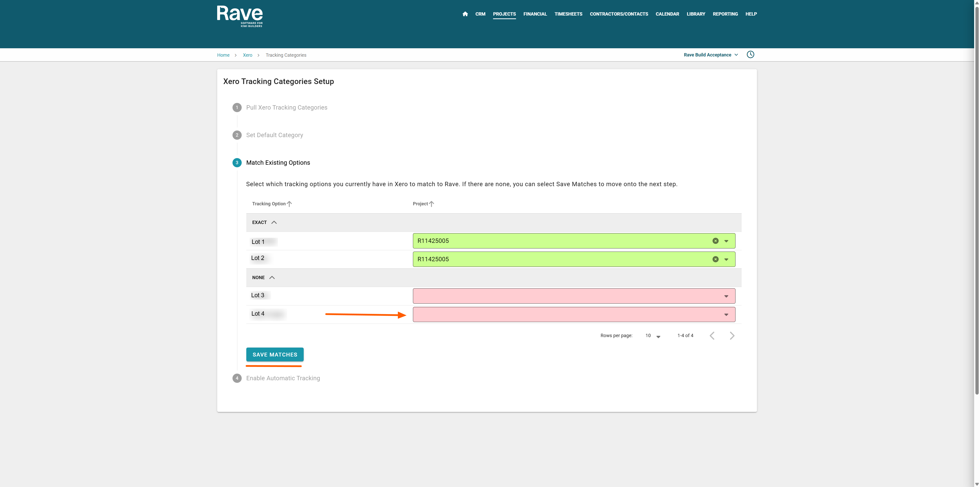
Task: Go to Xero breadcrumb link
Action: coord(247,55)
